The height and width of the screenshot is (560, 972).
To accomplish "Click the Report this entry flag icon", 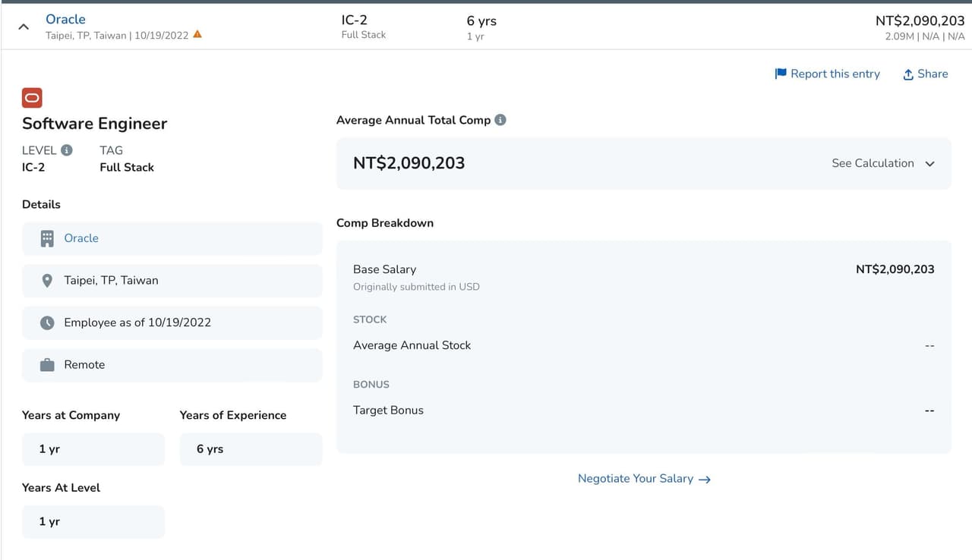I will tap(781, 74).
